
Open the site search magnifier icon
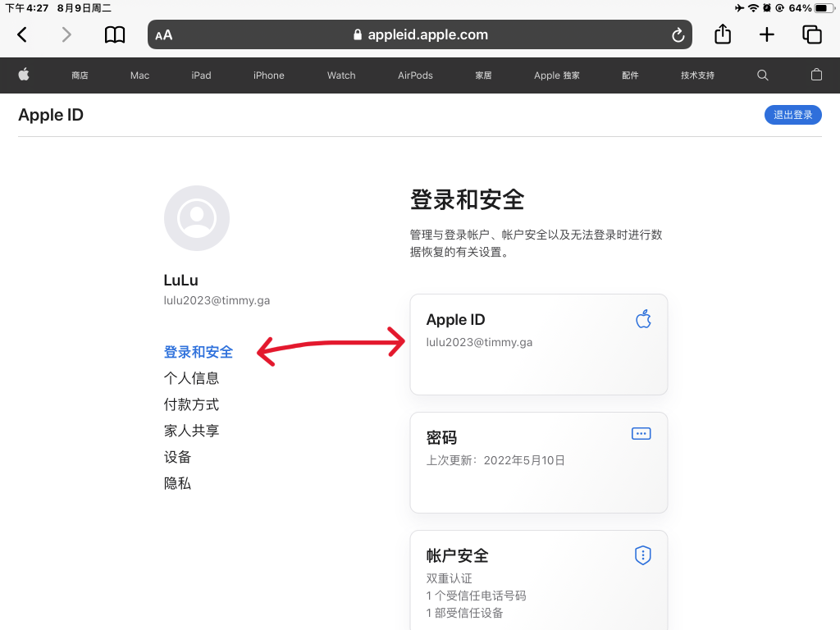point(762,75)
